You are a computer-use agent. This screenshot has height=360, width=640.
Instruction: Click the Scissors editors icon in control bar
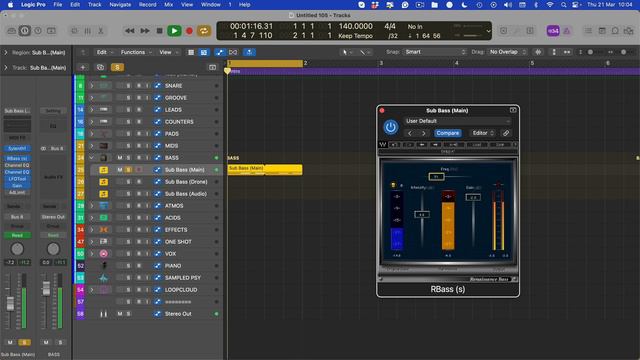pos(101,31)
